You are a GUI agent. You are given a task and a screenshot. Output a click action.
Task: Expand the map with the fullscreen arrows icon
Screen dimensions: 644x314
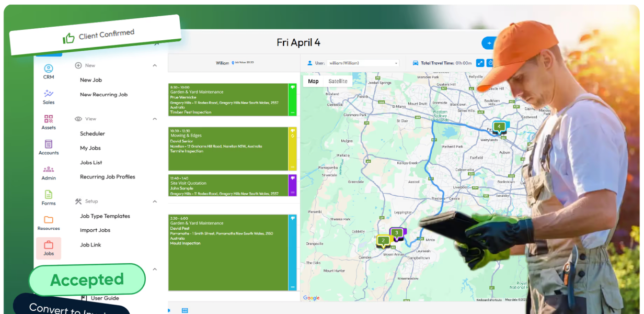click(x=480, y=63)
